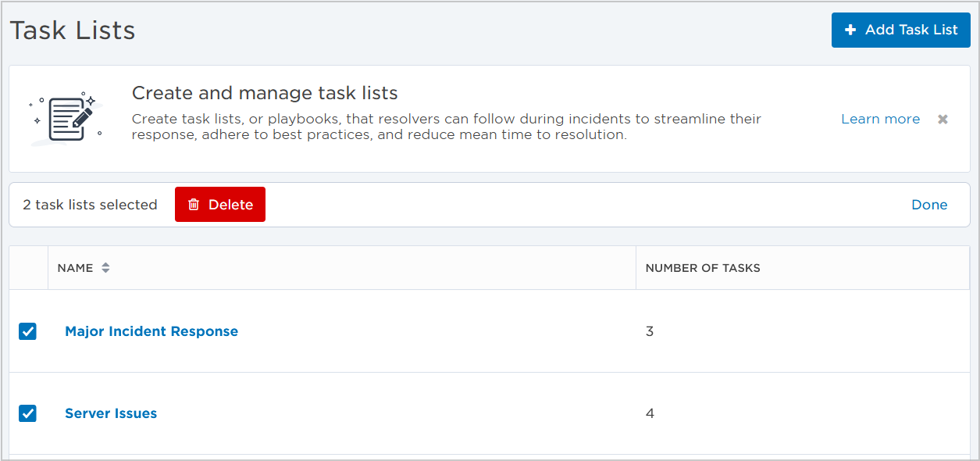The width and height of the screenshot is (980, 461).
Task: Open the Major Incident Response task list
Action: click(151, 331)
